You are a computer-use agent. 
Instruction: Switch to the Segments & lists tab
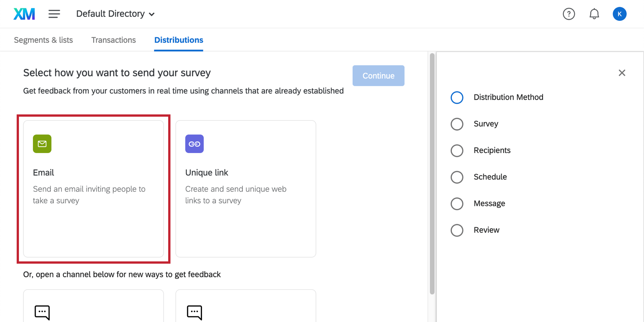43,40
